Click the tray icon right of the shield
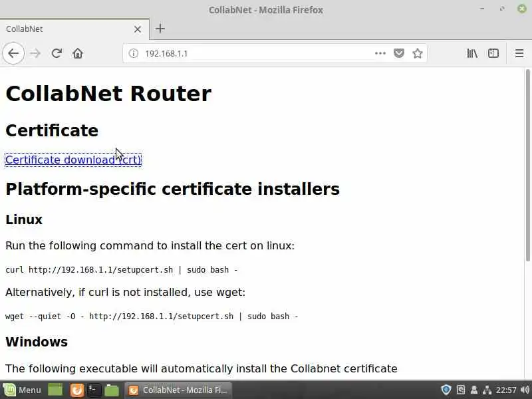This screenshot has width=532, height=399. coord(460,390)
